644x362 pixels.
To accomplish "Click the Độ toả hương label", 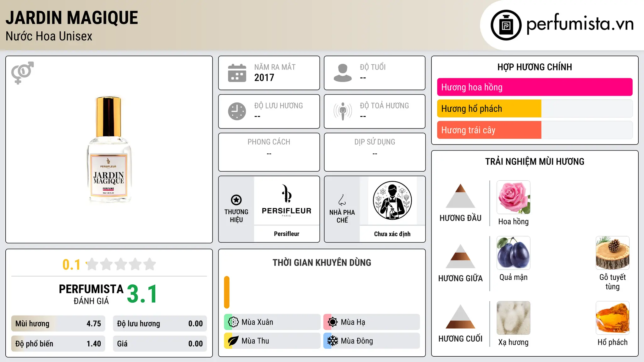I will coord(384,106).
